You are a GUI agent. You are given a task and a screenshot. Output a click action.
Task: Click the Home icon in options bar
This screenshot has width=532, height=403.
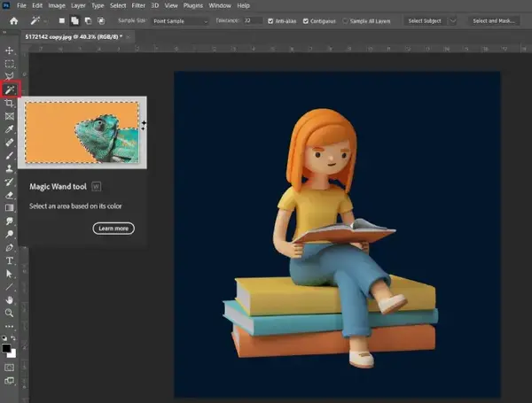(x=13, y=21)
